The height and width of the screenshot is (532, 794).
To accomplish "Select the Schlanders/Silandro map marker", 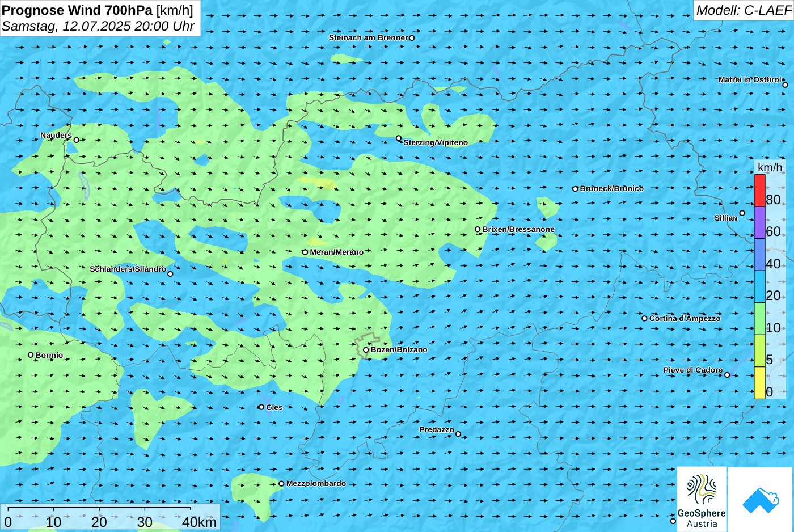I will pyautogui.click(x=170, y=274).
